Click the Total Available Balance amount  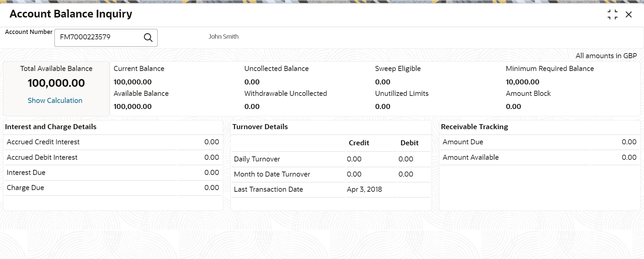(56, 83)
